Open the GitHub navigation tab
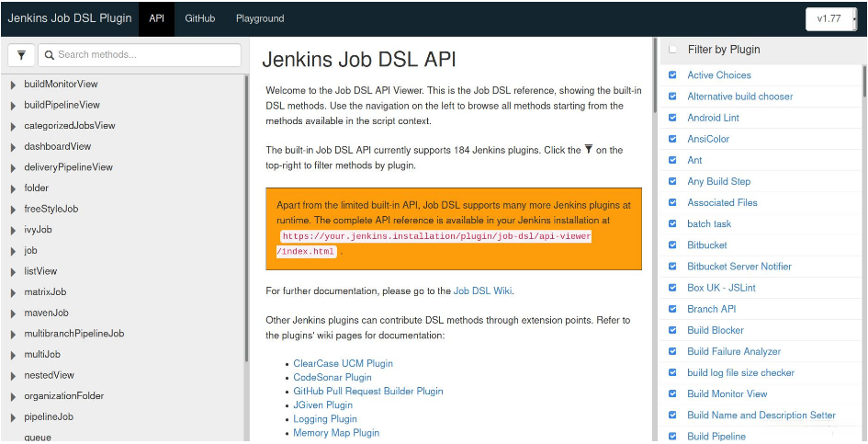The height and width of the screenshot is (444, 868). click(199, 18)
